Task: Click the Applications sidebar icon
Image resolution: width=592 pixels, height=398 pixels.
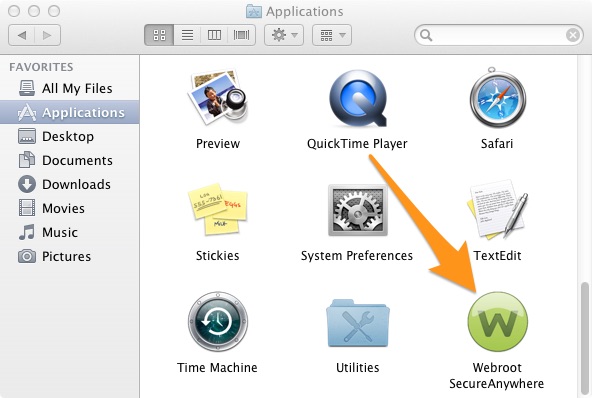Action: (x=27, y=113)
